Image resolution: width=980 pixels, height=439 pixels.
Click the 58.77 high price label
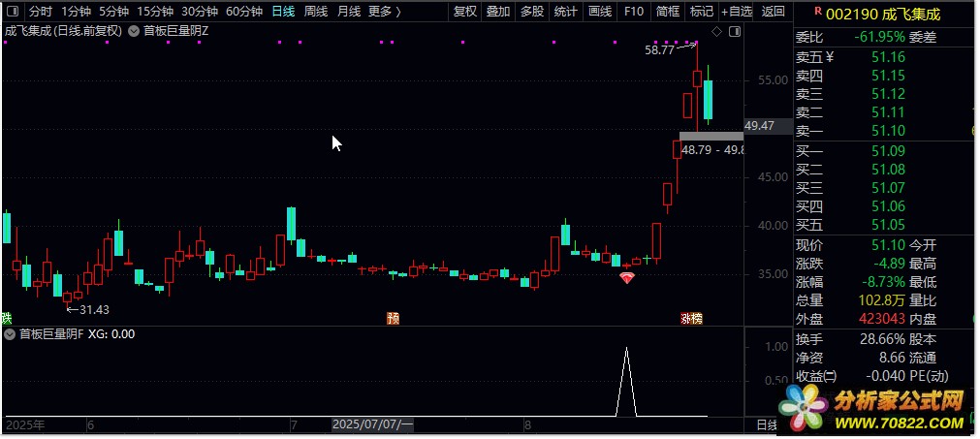pos(659,50)
